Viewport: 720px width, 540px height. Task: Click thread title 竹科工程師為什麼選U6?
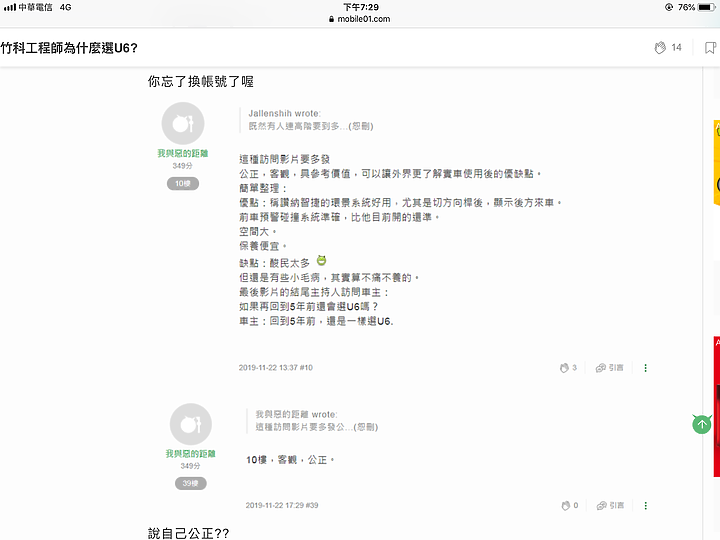69,48
